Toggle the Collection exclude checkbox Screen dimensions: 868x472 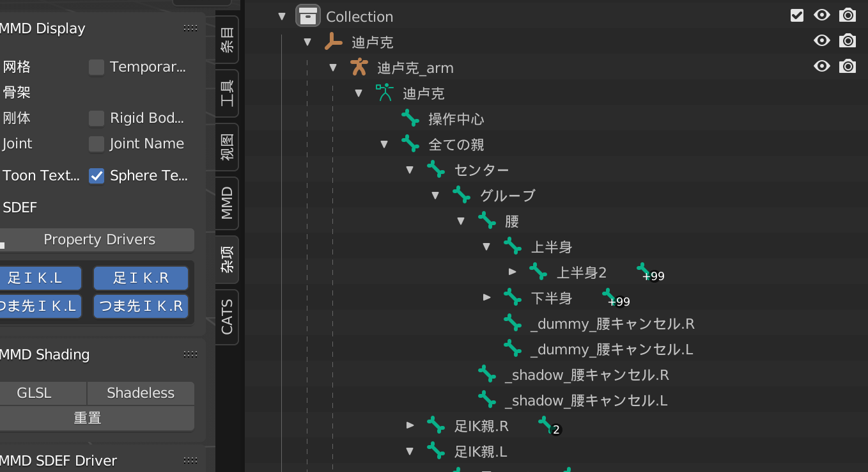[796, 15]
